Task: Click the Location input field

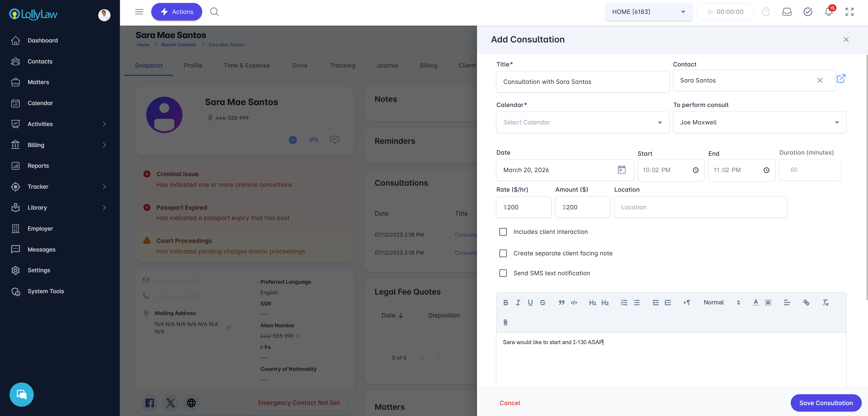Action: [x=700, y=207]
